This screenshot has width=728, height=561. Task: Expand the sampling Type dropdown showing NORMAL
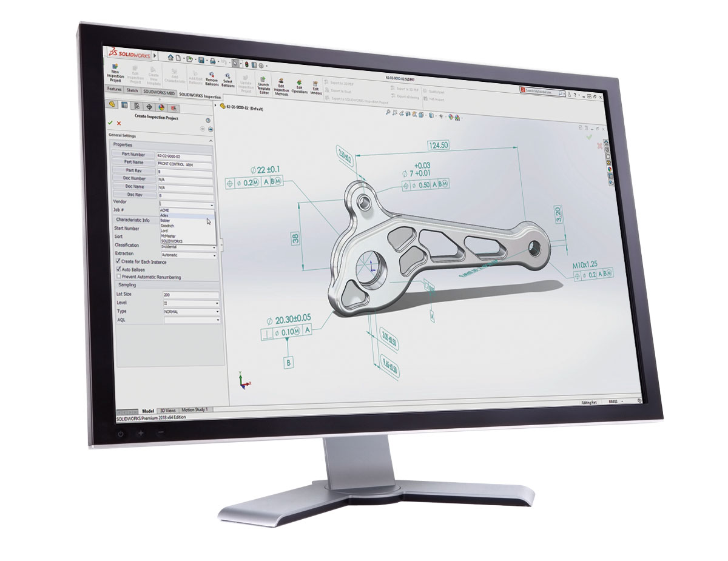[190, 311]
